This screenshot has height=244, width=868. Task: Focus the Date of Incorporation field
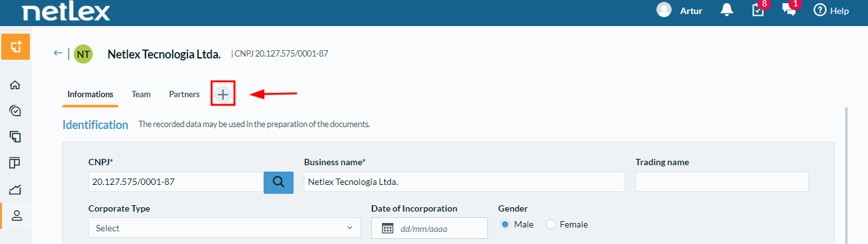pos(430,228)
